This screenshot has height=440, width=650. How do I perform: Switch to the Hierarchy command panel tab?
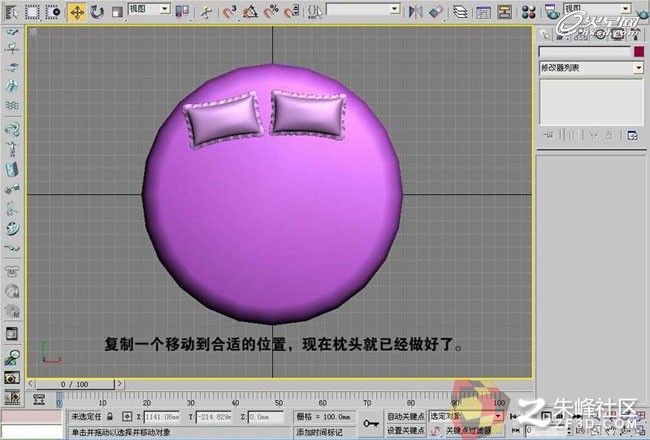tap(580, 35)
